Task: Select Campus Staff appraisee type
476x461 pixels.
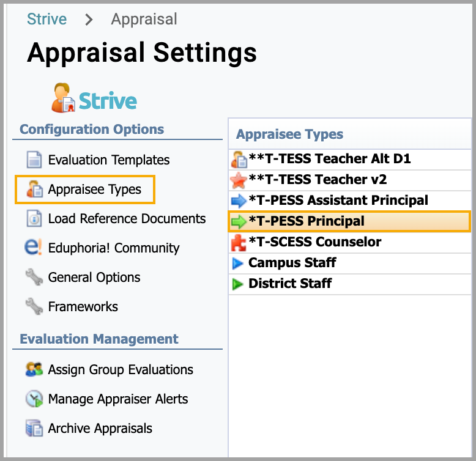Action: coord(350,264)
